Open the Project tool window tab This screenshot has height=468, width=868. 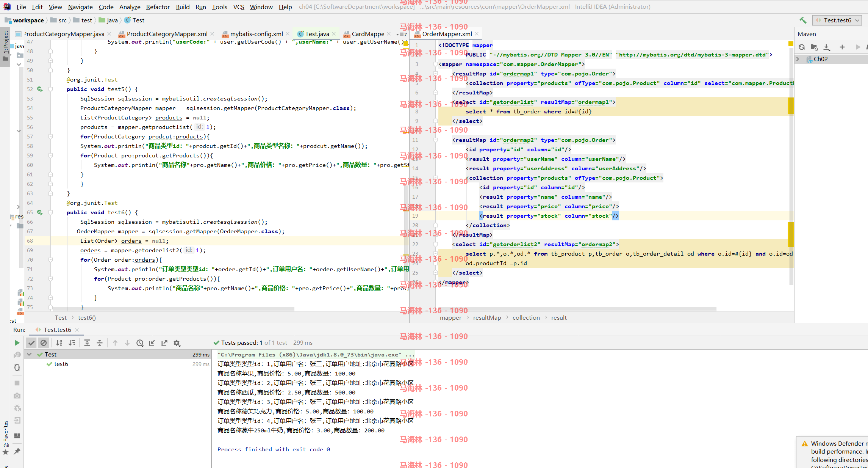tap(5, 46)
